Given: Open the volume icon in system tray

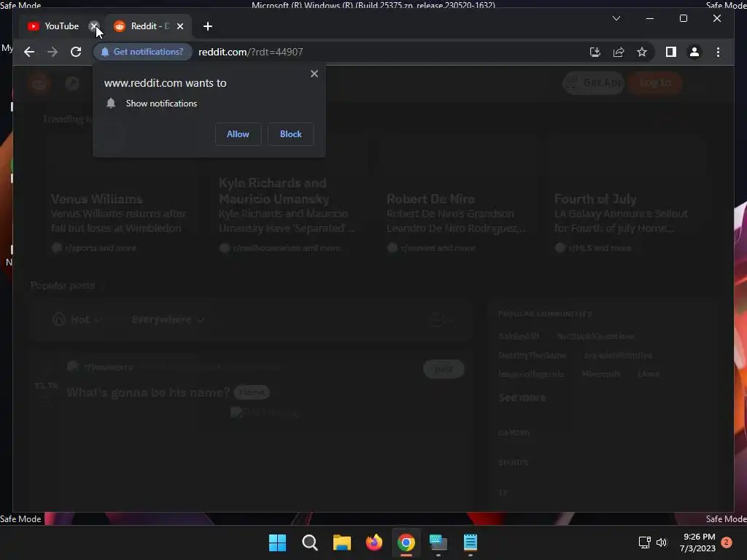Looking at the screenshot, I should point(661,542).
